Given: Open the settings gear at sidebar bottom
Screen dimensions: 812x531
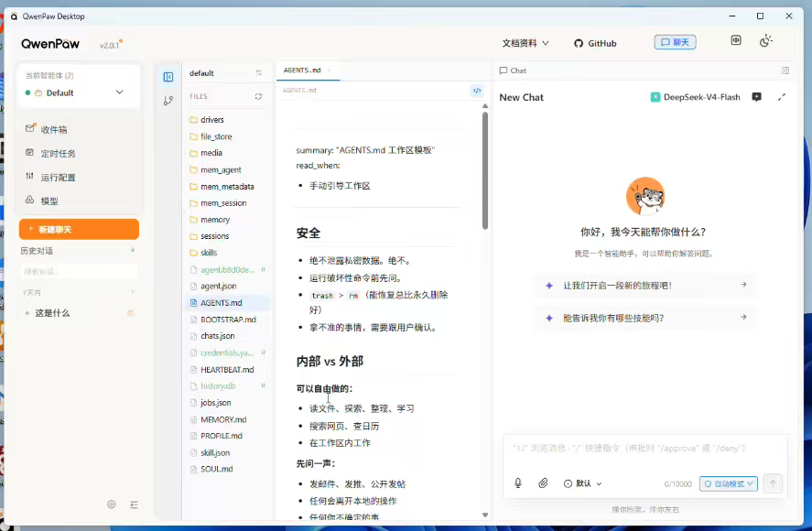Looking at the screenshot, I should tap(112, 504).
